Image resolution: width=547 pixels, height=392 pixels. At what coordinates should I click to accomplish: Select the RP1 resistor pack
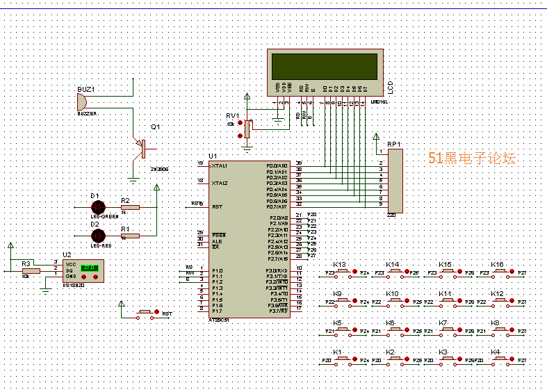coord(395,181)
